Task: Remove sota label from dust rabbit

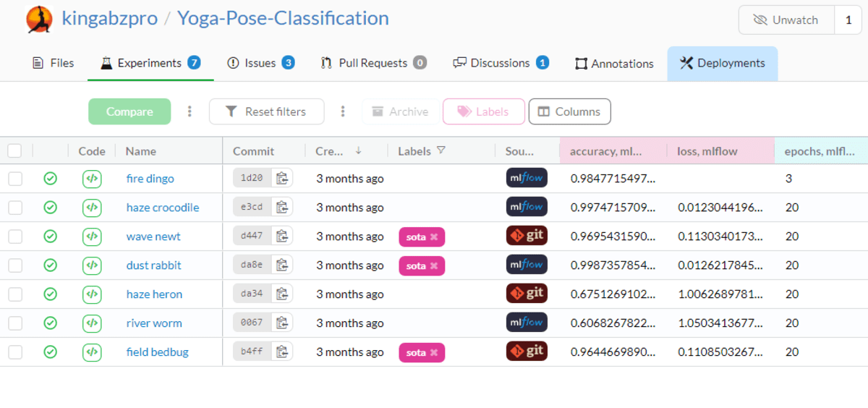Action: [x=434, y=266]
